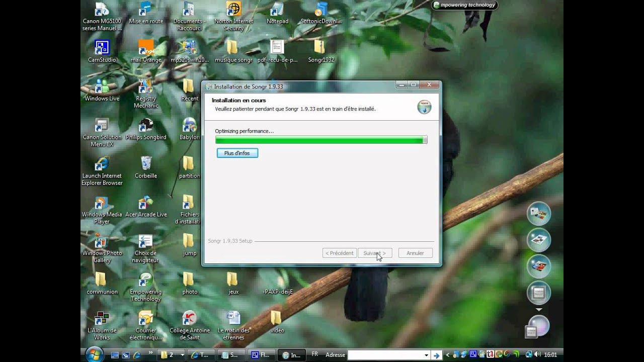
Task: Open the dropdown arrow next to folder group 2
Action: point(182,355)
